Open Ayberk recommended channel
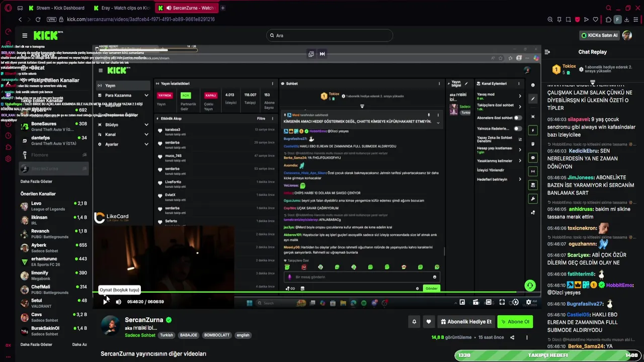 [54, 248]
